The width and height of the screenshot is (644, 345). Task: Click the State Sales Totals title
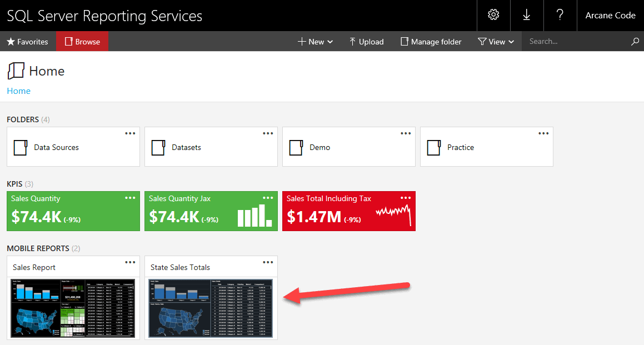[x=180, y=267]
